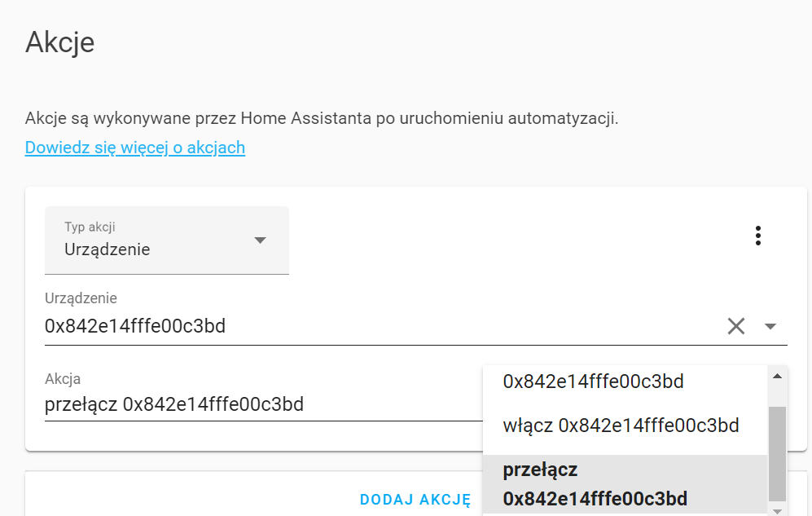This screenshot has height=516, width=812.
Task: Choose the highlighted bold "przełącz" list option
Action: (595, 484)
